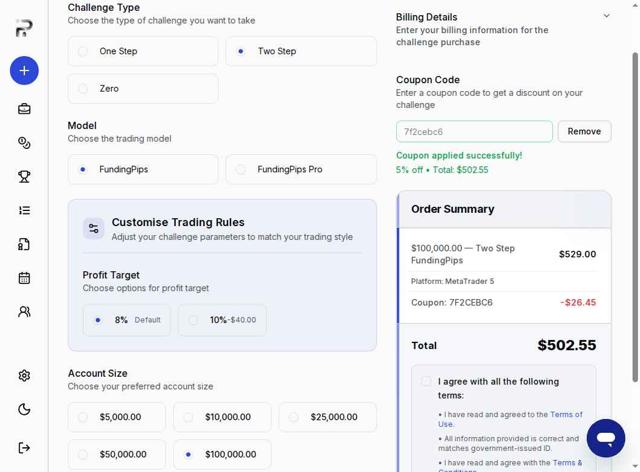
Task: Click the logout icon in sidebar
Action: click(x=24, y=448)
